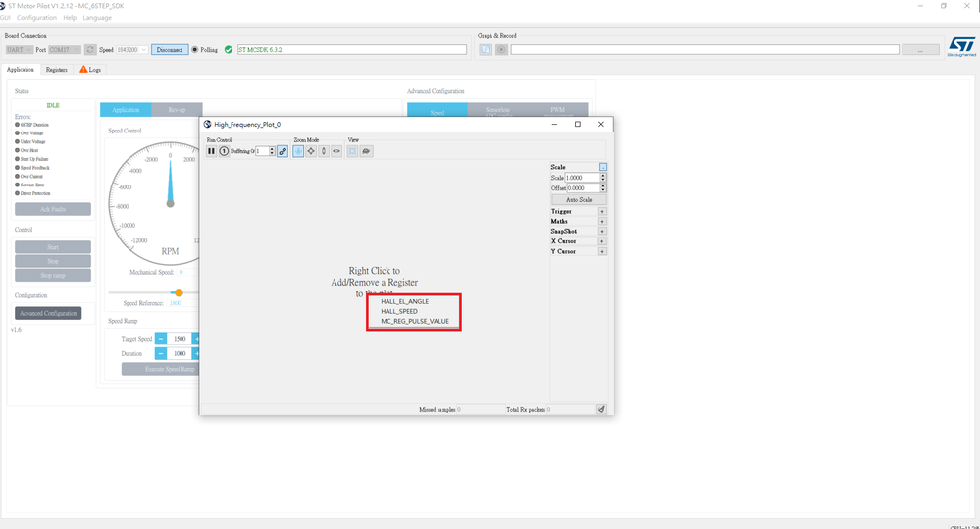
Task: Click the Ack Faults button
Action: pos(53,209)
